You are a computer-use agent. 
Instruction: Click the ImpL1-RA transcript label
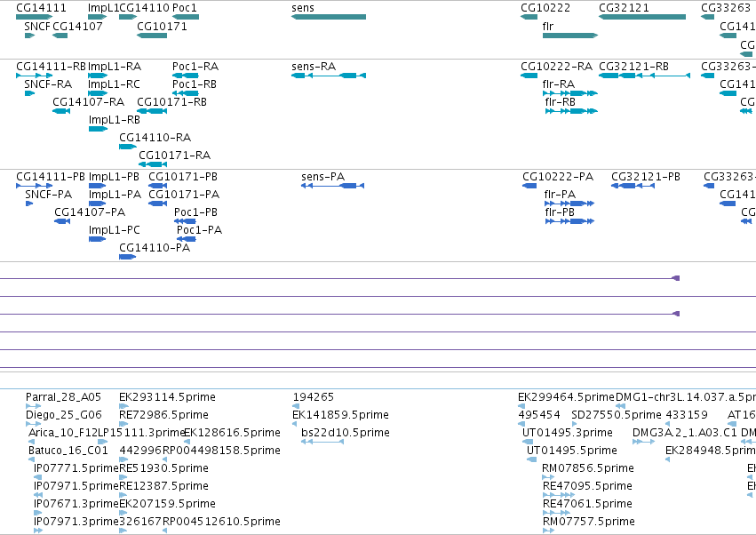115,66
